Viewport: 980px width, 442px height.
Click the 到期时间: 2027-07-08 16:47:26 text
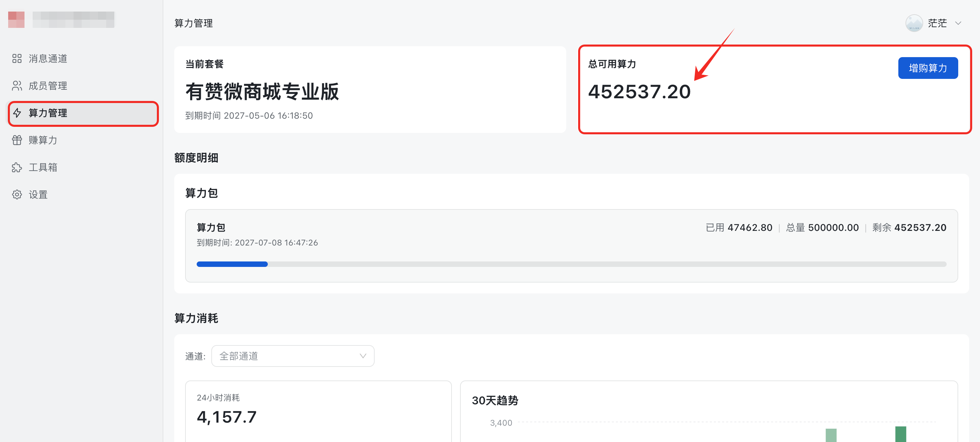[257, 243]
